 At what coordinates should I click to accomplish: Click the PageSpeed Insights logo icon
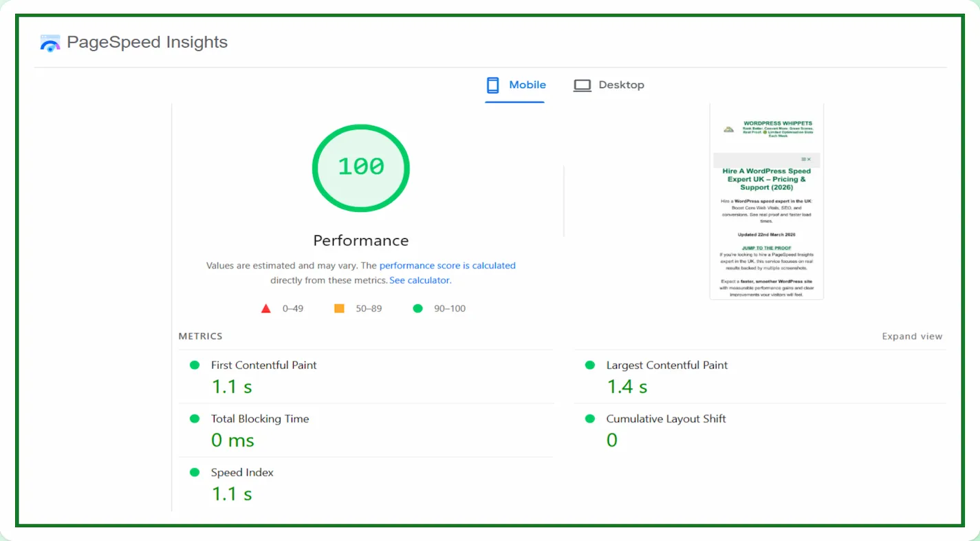[50, 43]
